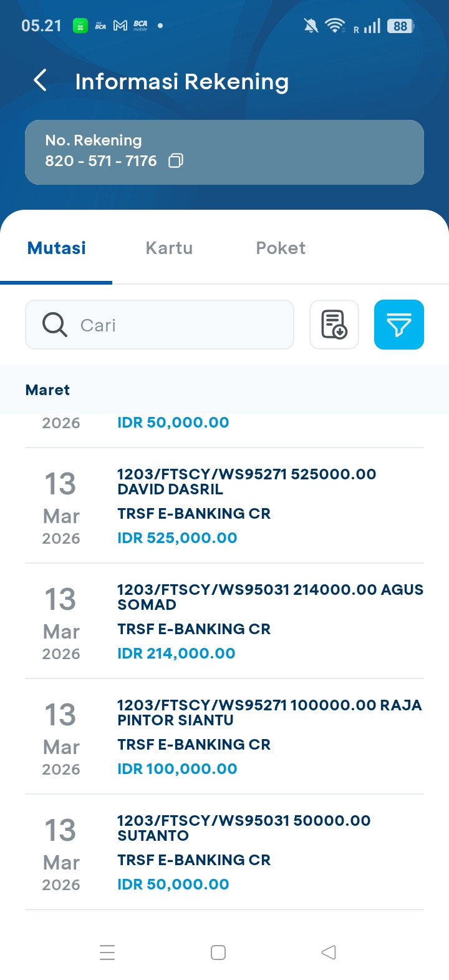Copy the account number with copy icon

(x=176, y=161)
